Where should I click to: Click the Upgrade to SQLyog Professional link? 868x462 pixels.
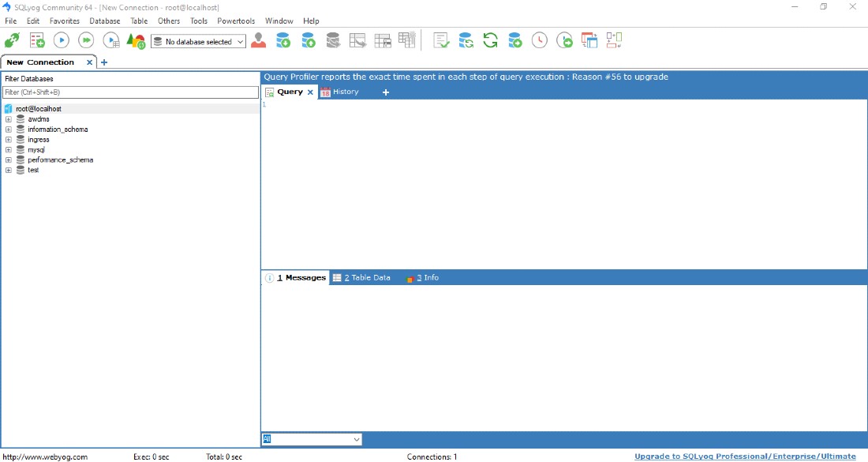pyautogui.click(x=745, y=456)
